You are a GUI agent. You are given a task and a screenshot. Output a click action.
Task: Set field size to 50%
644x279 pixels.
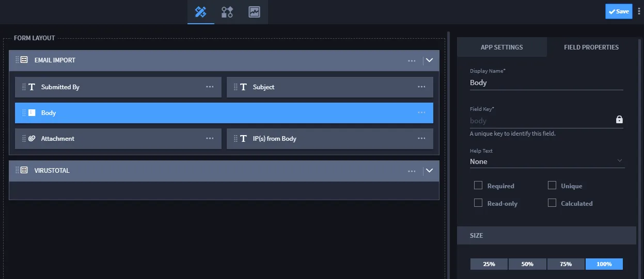[527, 264]
